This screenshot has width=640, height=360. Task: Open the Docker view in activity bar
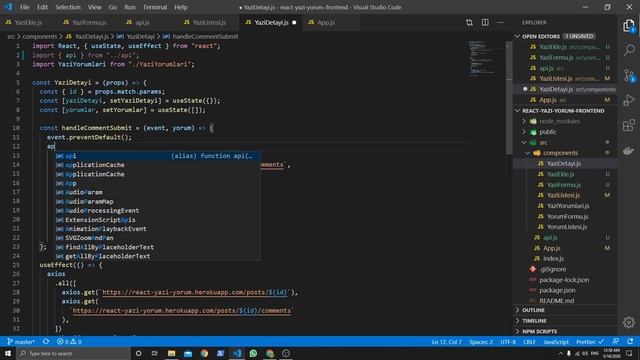click(629, 150)
